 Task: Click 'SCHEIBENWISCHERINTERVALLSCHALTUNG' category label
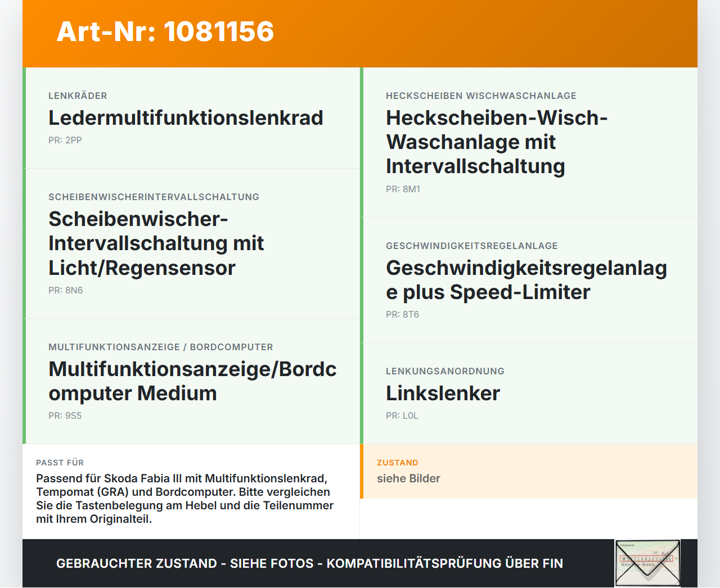click(x=154, y=197)
